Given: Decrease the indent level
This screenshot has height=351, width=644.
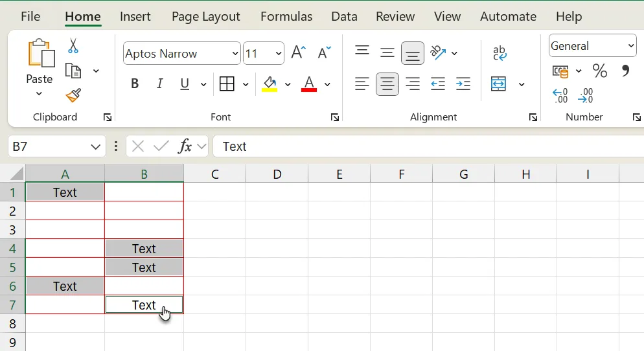Looking at the screenshot, I should coord(438,84).
